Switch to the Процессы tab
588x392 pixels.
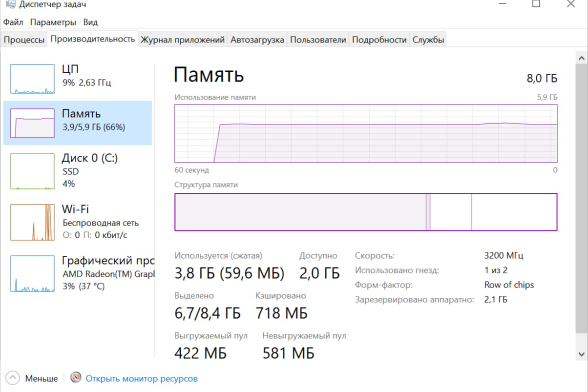click(24, 40)
